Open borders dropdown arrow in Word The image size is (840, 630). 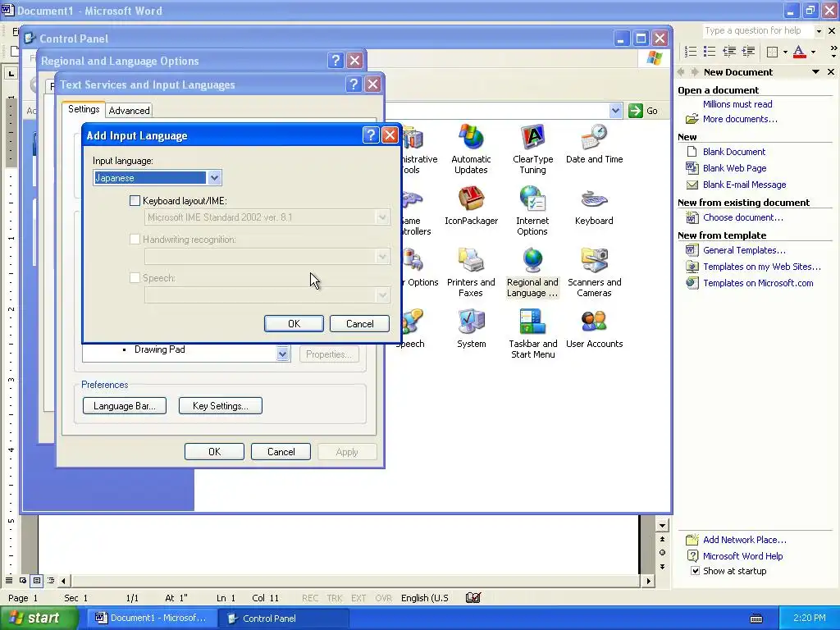point(785,52)
